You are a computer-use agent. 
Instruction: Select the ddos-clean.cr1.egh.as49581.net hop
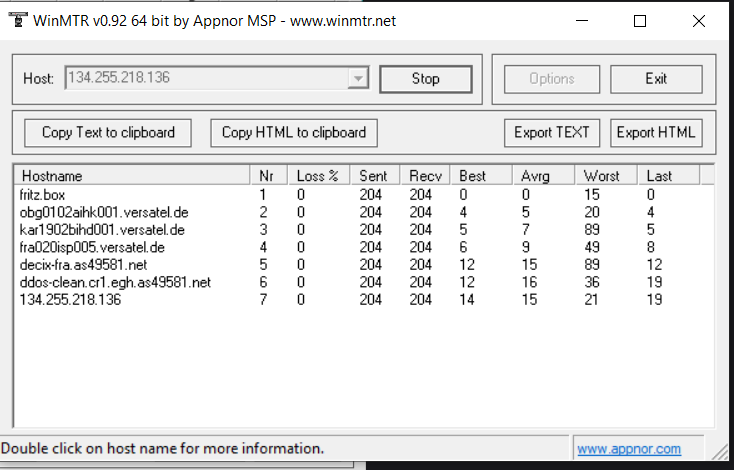click(115, 283)
